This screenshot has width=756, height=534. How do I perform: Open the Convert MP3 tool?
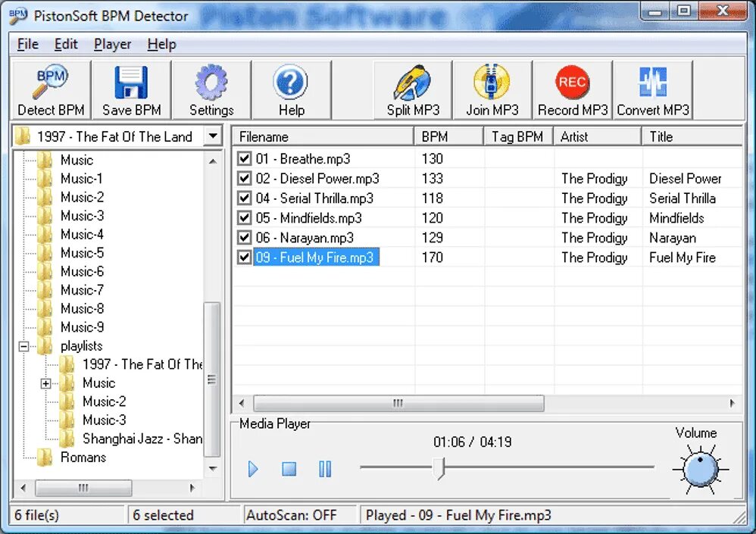652,89
